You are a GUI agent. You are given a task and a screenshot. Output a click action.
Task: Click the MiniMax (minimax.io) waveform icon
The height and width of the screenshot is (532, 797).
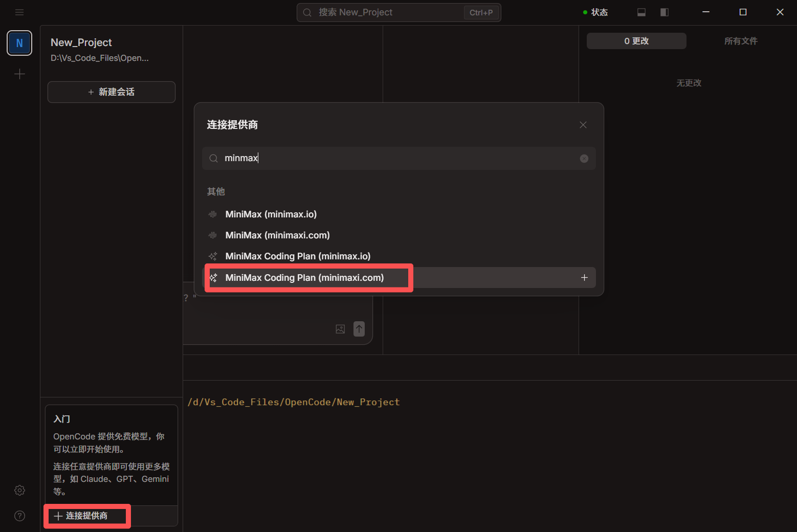coord(213,214)
